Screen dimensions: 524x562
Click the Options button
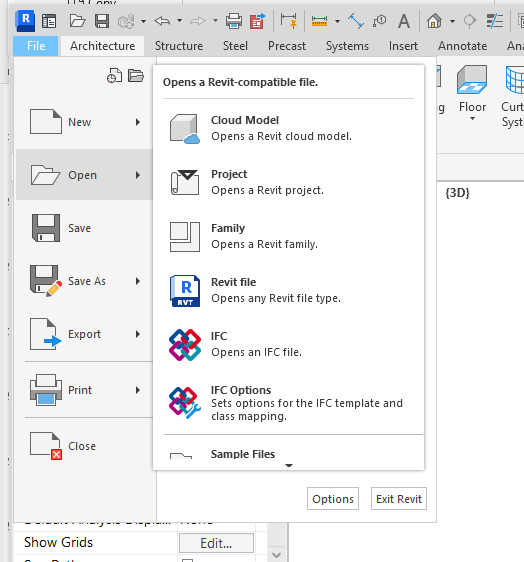(x=333, y=499)
